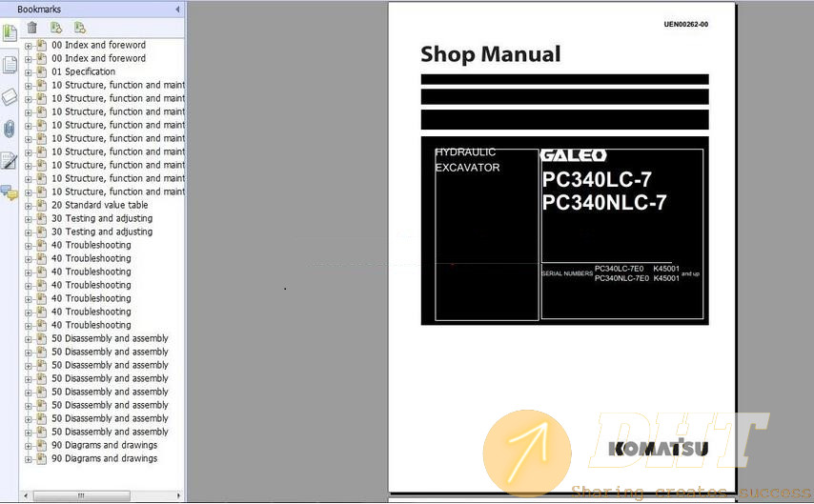Click the Bookmarks panel icon in the sidebar
Screen dimensions: 814x504
(10, 32)
